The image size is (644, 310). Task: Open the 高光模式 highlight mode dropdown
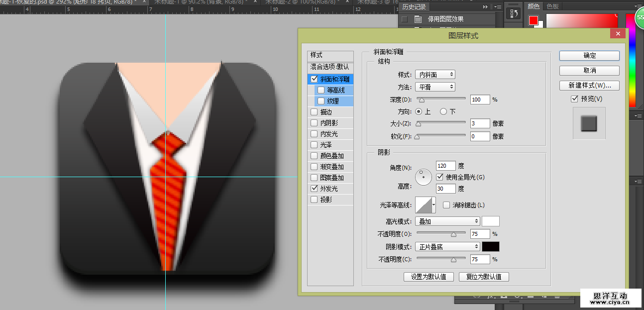pyautogui.click(x=447, y=221)
